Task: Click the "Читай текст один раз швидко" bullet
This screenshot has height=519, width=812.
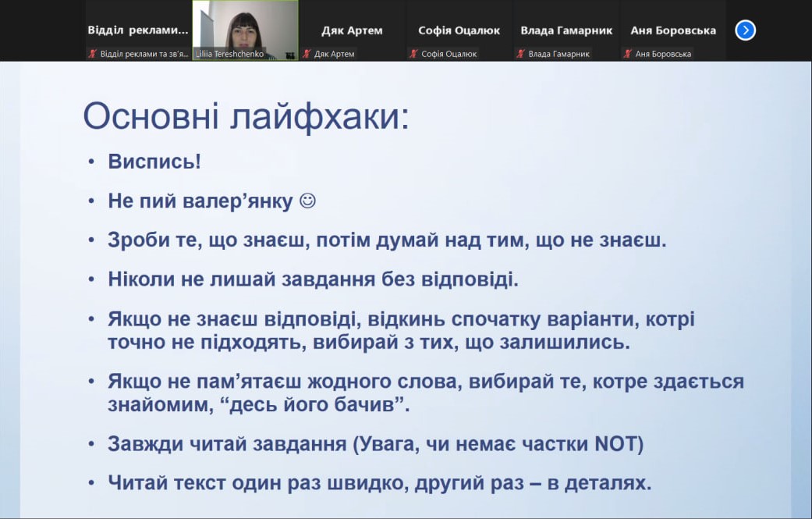Action: coord(379,482)
